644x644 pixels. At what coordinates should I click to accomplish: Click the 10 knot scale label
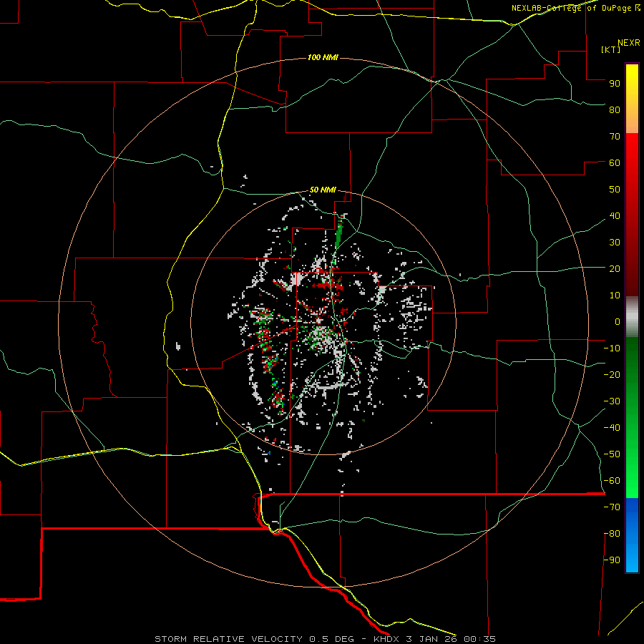(x=615, y=296)
